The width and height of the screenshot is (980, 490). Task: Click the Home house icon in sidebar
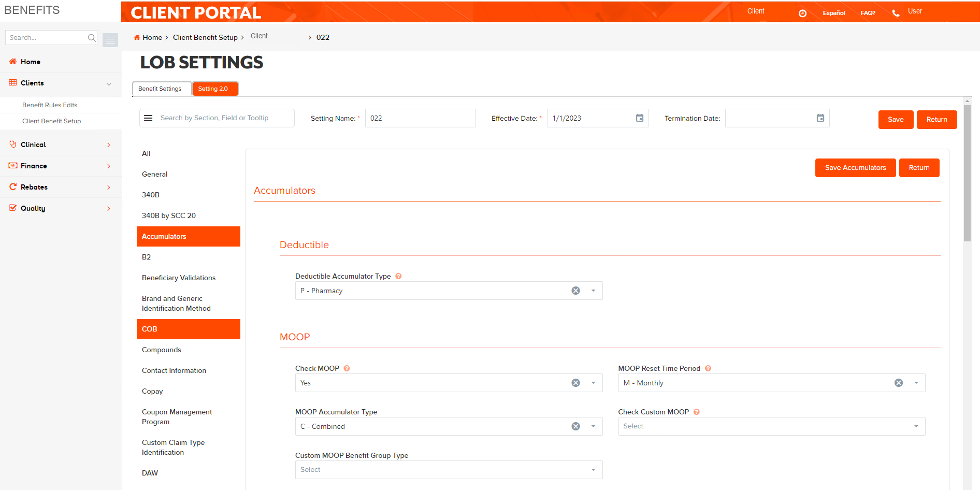13,61
